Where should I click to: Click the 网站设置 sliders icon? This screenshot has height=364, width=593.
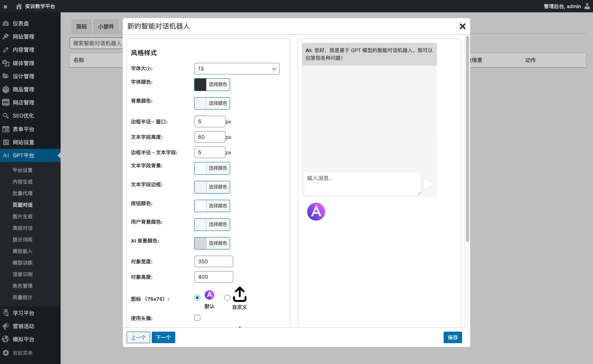point(6,142)
